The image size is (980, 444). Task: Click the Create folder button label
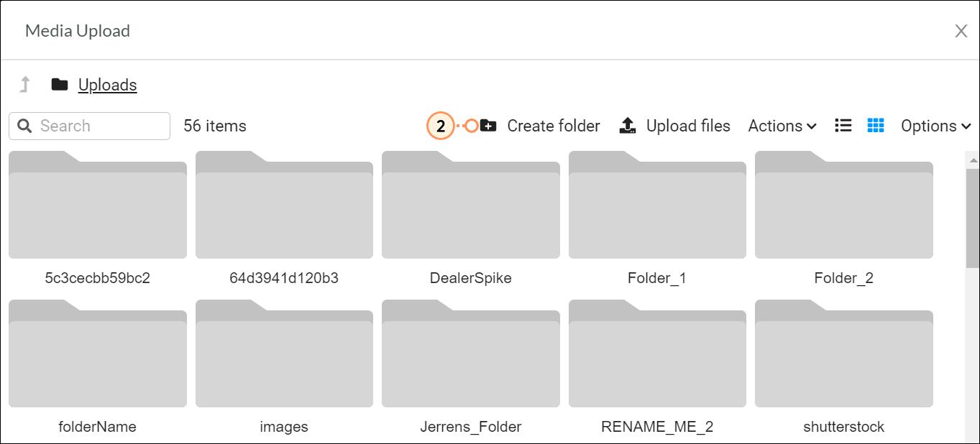(554, 126)
